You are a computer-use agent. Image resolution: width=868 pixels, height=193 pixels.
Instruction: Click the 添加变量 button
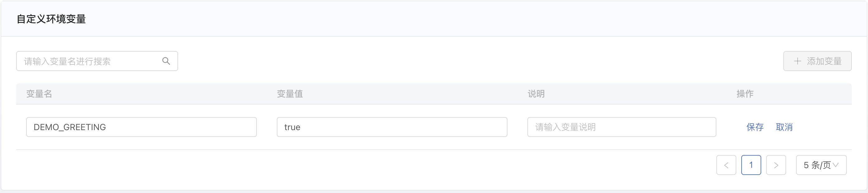(818, 61)
